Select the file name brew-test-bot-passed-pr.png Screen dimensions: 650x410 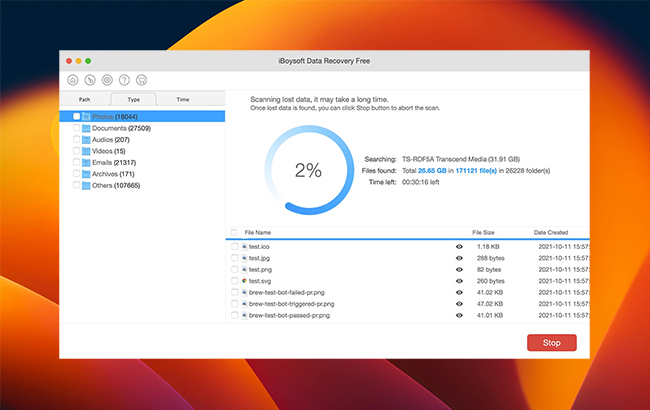coord(289,315)
